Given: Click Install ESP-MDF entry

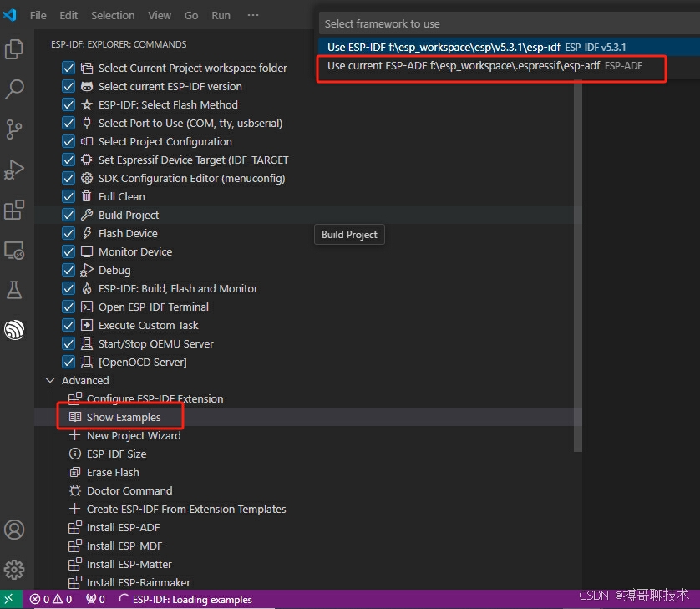Looking at the screenshot, I should [124, 546].
